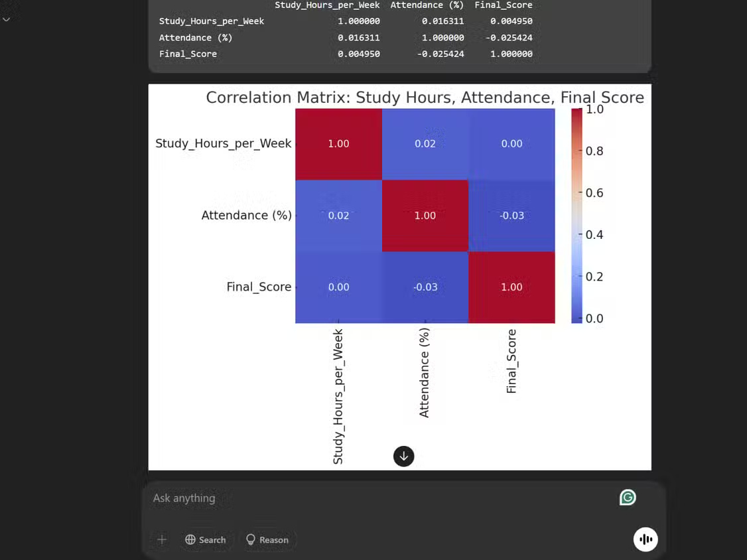Click the Final_Score 1.00 heatmap cell
This screenshot has width=747, height=560.
point(511,287)
